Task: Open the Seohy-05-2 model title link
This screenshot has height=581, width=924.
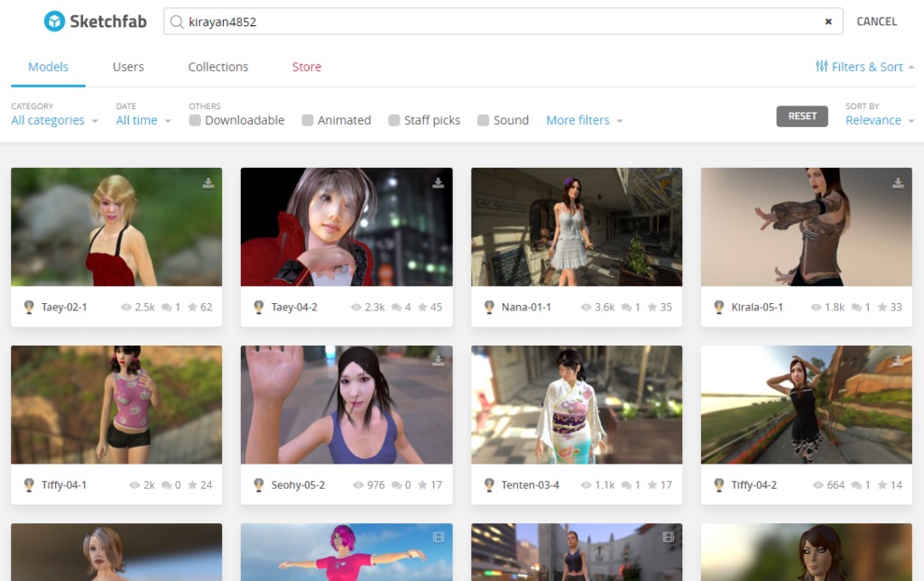Action: pyautogui.click(x=298, y=485)
